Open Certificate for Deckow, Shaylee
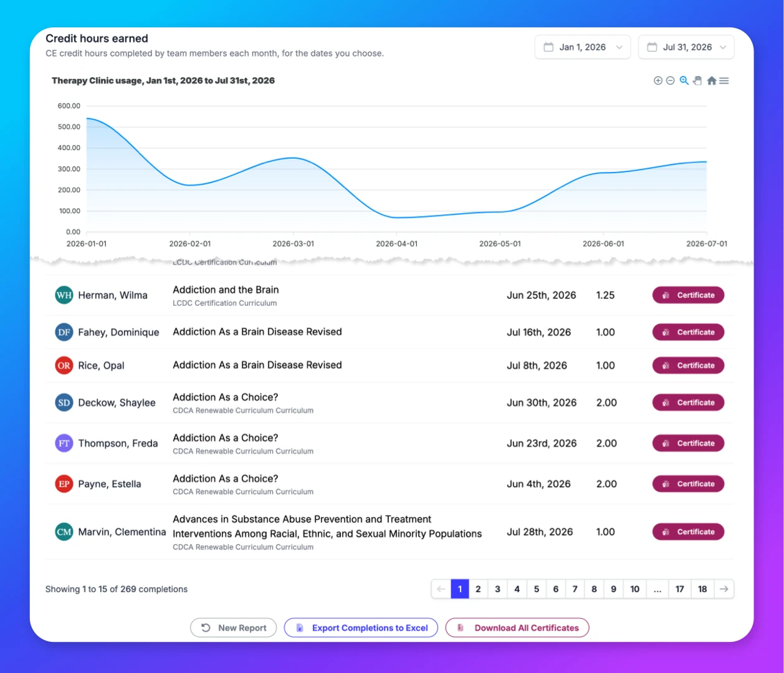The image size is (784, 673). pos(688,403)
